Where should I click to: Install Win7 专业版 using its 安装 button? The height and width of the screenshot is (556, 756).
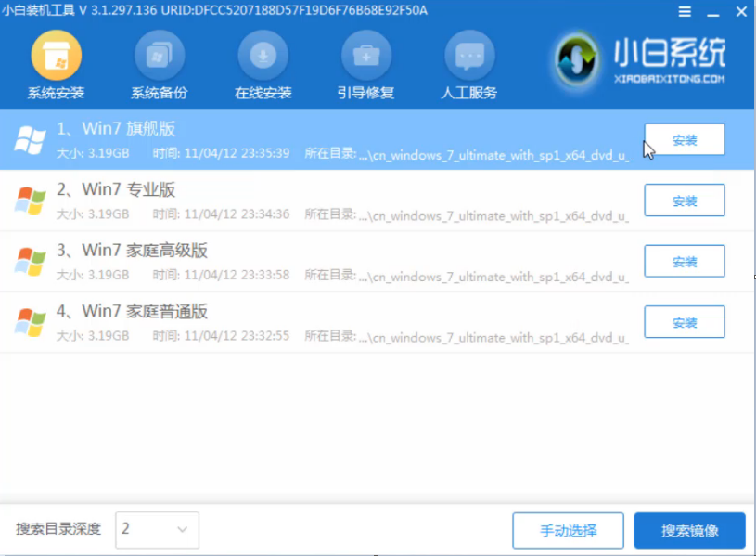(685, 200)
